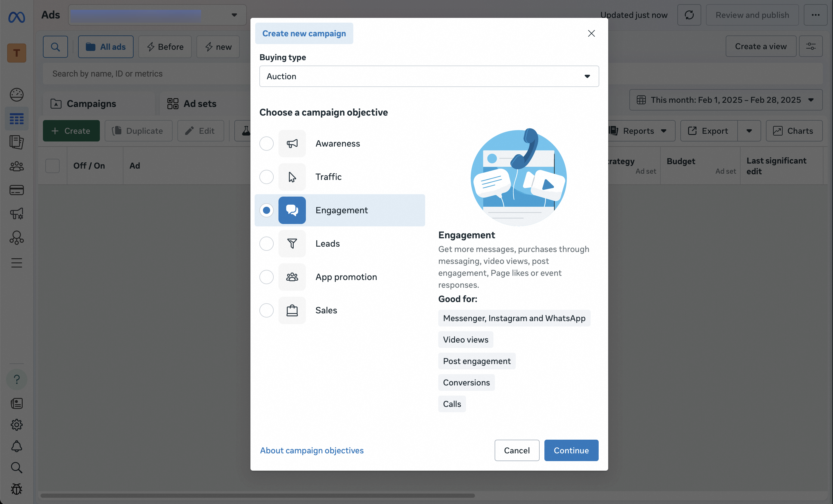The height and width of the screenshot is (504, 833).
Task: Open the Audiences people icon in the sidebar
Action: coord(17,166)
